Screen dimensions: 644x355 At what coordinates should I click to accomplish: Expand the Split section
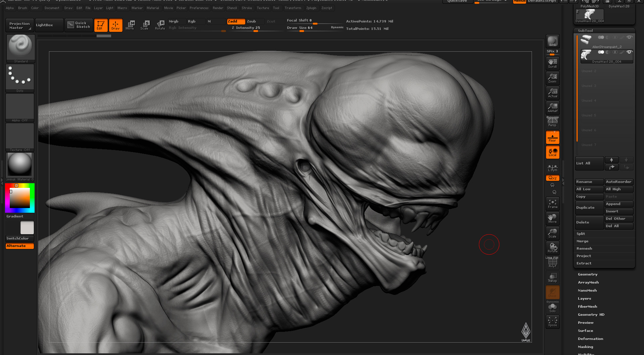click(x=581, y=234)
